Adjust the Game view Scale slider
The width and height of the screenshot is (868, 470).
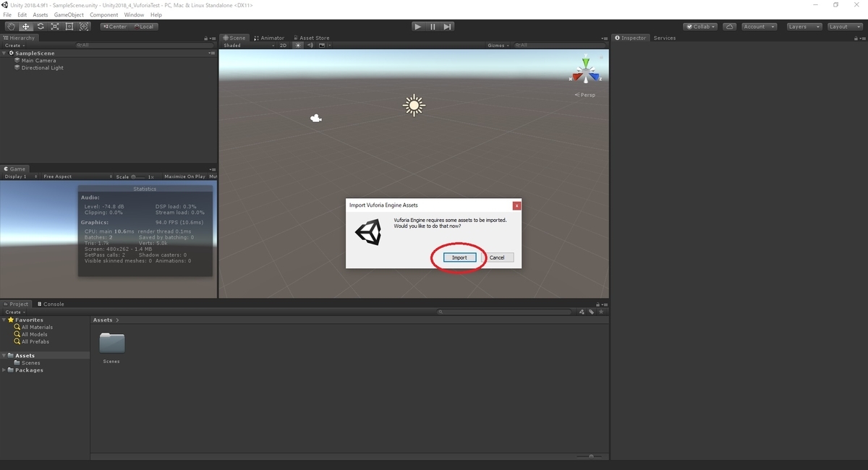click(x=139, y=176)
